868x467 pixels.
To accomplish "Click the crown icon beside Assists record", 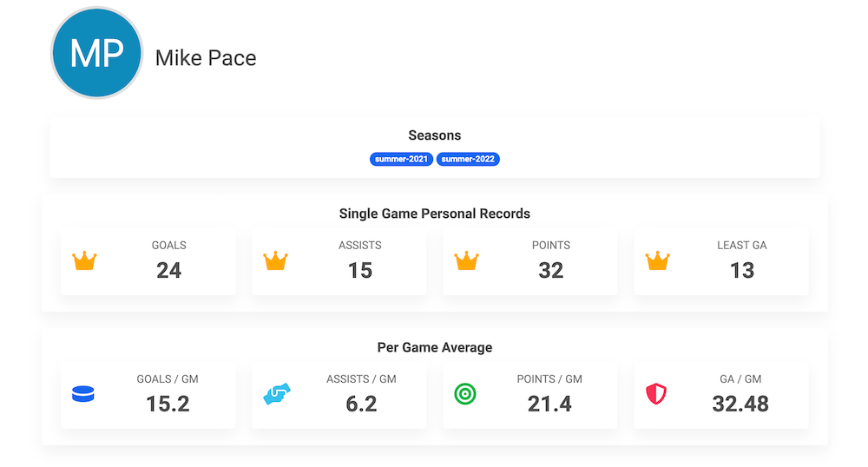I will coord(275,260).
